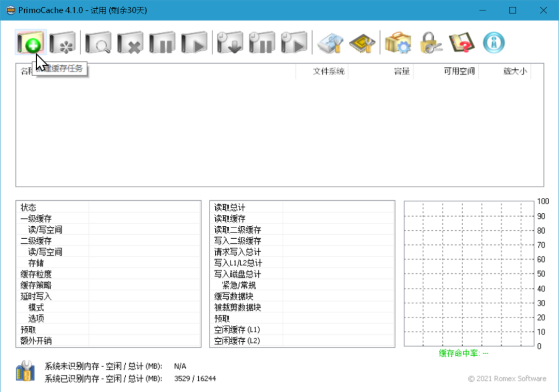Select the 读取总计 row
Viewport: 559px width, 392px height.
pos(302,207)
